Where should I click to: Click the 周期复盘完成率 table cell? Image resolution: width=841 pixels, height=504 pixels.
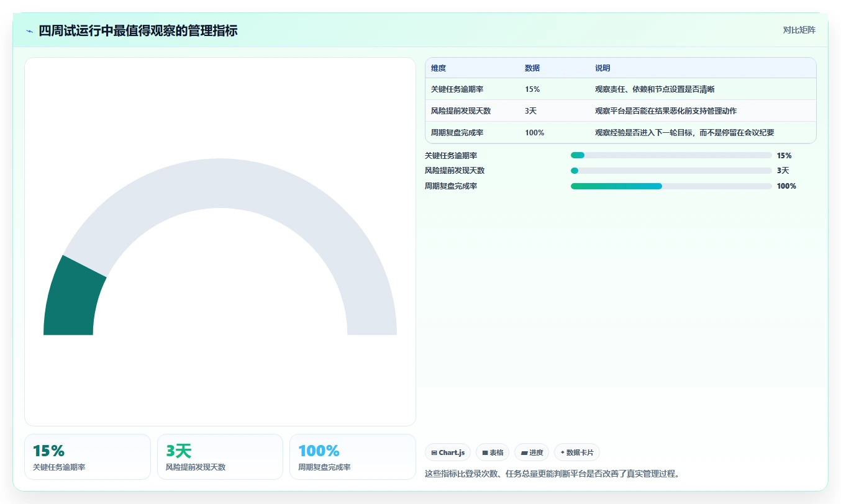[457, 132]
